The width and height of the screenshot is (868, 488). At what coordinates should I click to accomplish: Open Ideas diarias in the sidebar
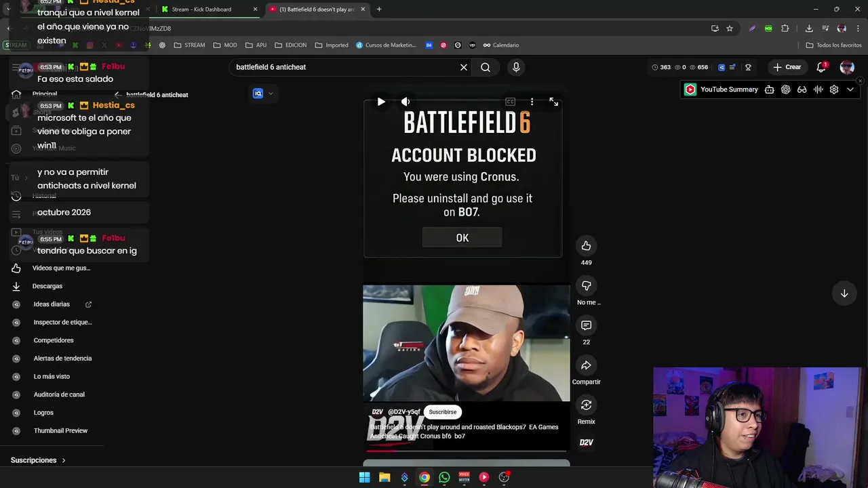point(52,304)
